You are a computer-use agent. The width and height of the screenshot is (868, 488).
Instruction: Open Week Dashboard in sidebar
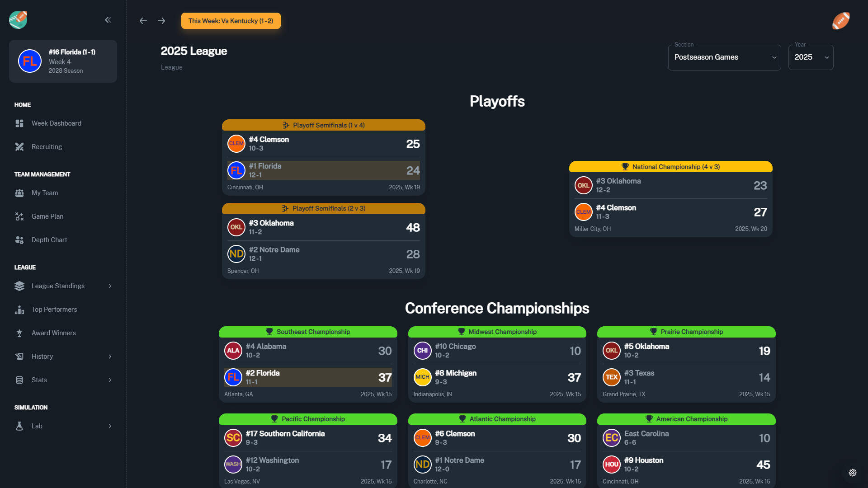[57, 123]
